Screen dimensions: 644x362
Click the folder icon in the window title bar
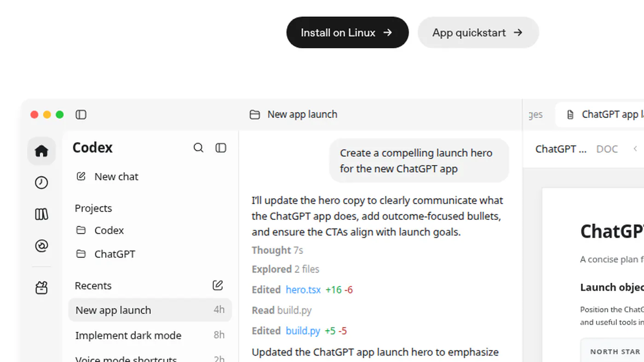click(x=255, y=115)
